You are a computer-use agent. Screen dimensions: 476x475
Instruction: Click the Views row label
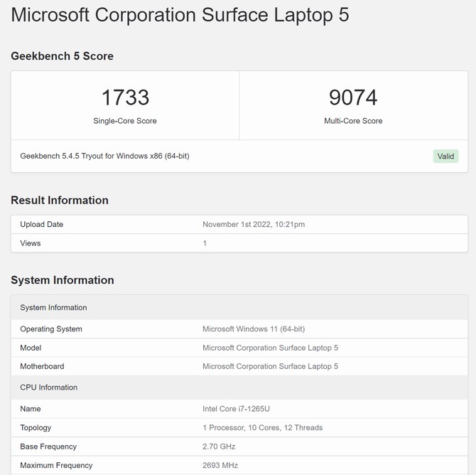(31, 243)
